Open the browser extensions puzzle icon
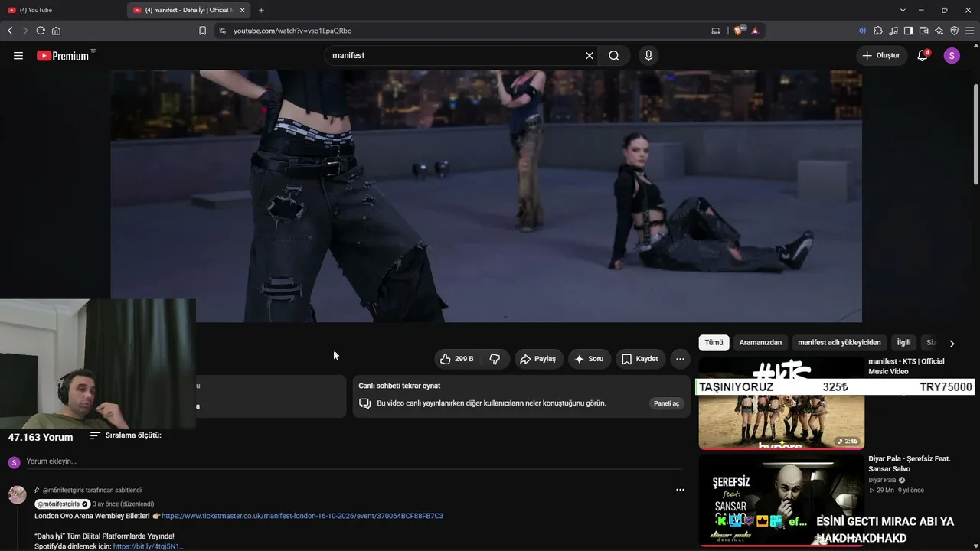980x551 pixels. click(878, 31)
